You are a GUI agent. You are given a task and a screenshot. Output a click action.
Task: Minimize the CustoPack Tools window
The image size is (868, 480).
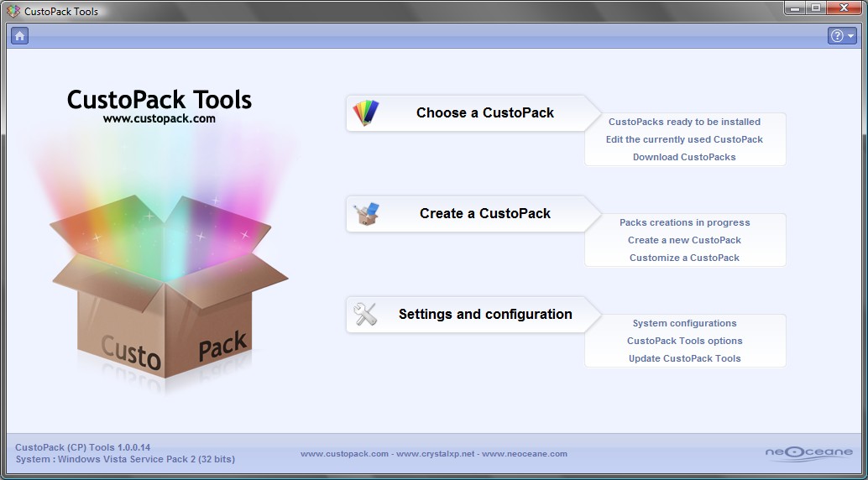pyautogui.click(x=796, y=8)
